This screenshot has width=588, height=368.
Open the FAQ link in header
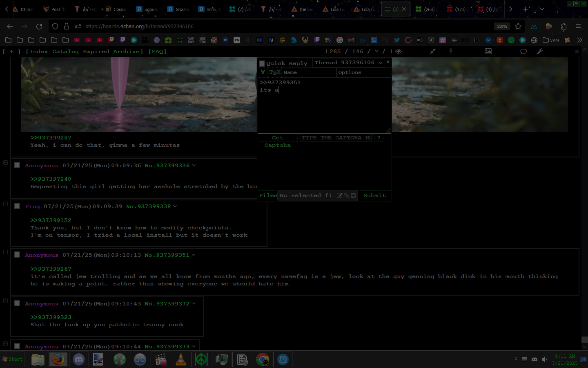[x=157, y=52]
